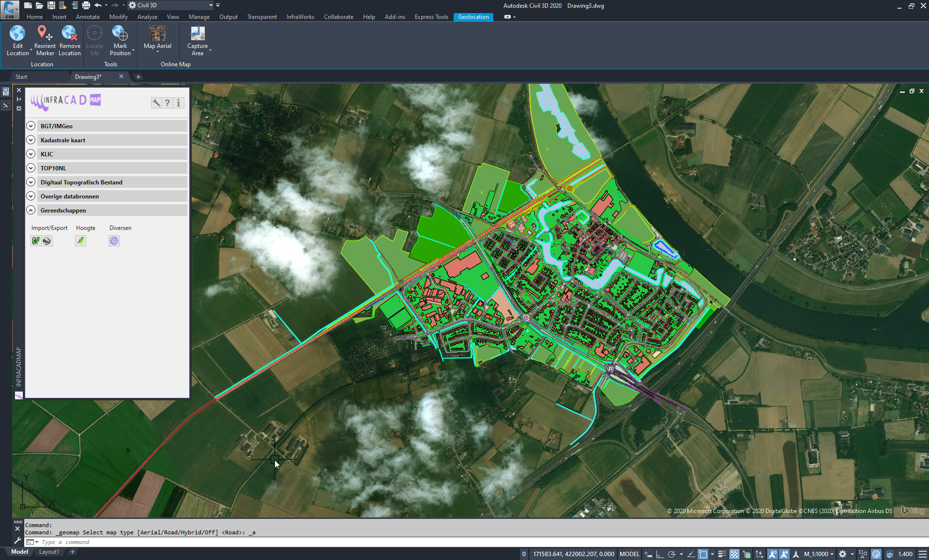The width and height of the screenshot is (929, 560).
Task: Collapse the Gereedschappen section
Action: click(31, 210)
